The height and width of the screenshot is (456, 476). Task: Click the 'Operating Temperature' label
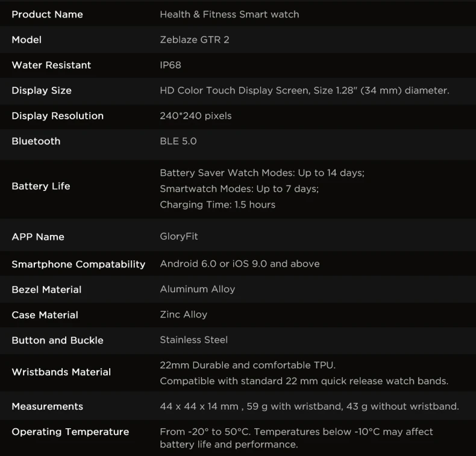[x=70, y=432]
